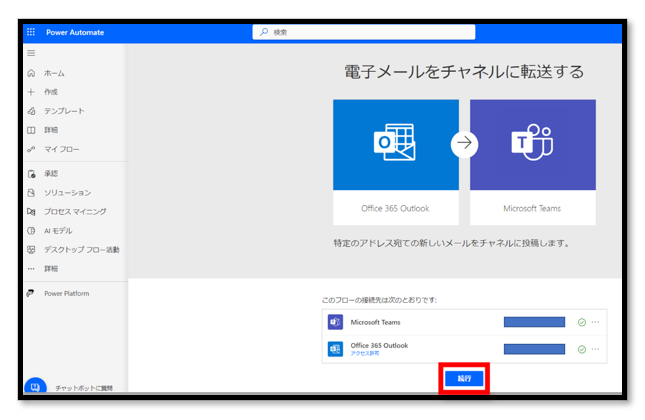Open AI モデル in the sidebar

coord(58,231)
